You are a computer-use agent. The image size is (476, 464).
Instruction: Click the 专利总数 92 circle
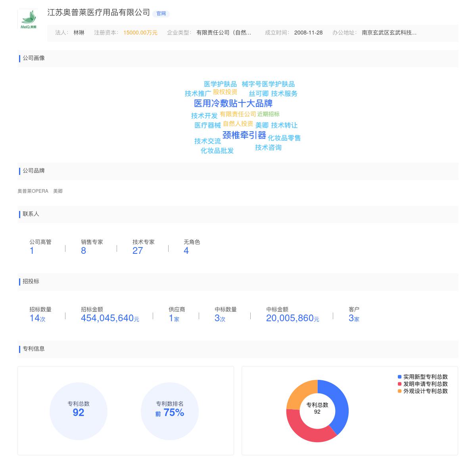79,411
